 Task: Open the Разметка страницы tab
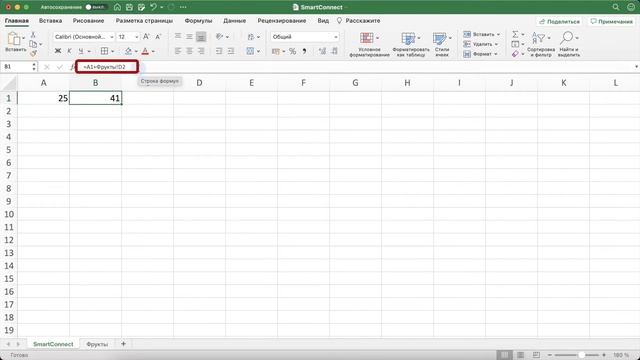[x=144, y=21]
